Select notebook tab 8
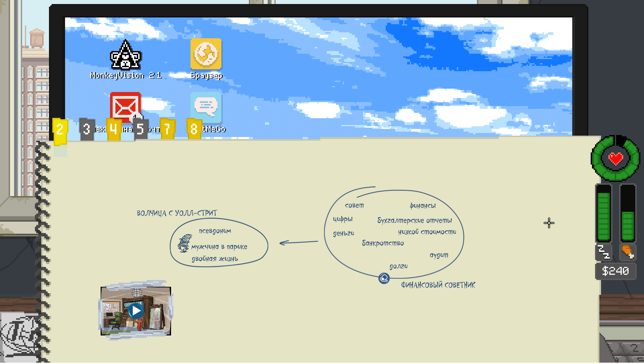Viewport: 644px width, 364px height. (x=194, y=129)
